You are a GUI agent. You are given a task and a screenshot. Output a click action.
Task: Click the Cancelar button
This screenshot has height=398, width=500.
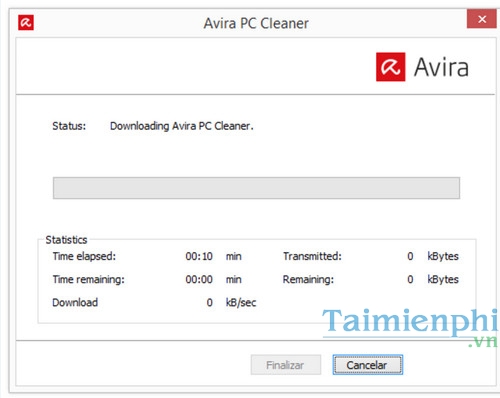click(x=368, y=365)
